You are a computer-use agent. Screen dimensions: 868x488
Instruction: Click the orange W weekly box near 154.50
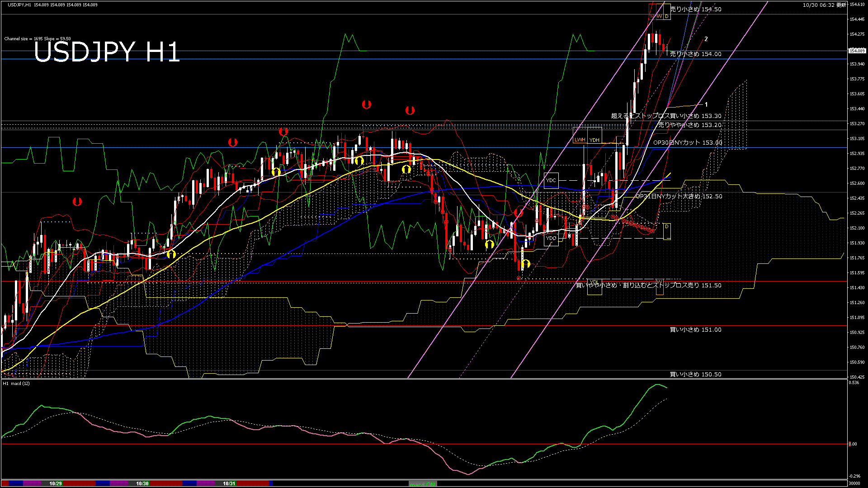click(660, 16)
